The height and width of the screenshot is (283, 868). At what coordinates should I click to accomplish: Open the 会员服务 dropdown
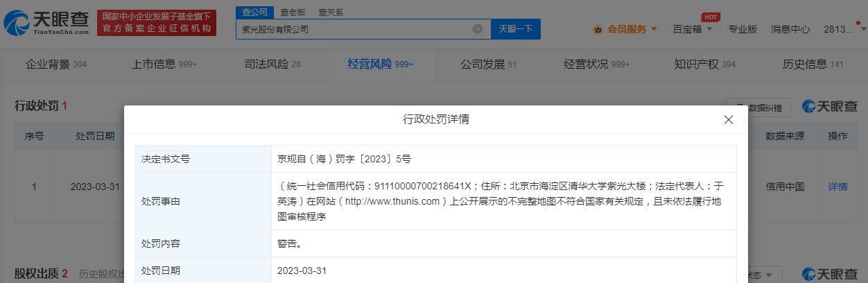[x=626, y=29]
